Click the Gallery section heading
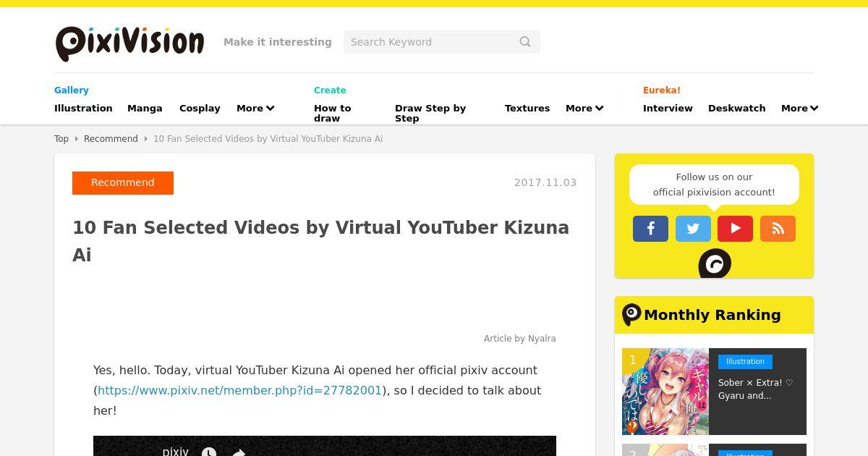Viewport: 868px width, 456px height. pos(72,90)
